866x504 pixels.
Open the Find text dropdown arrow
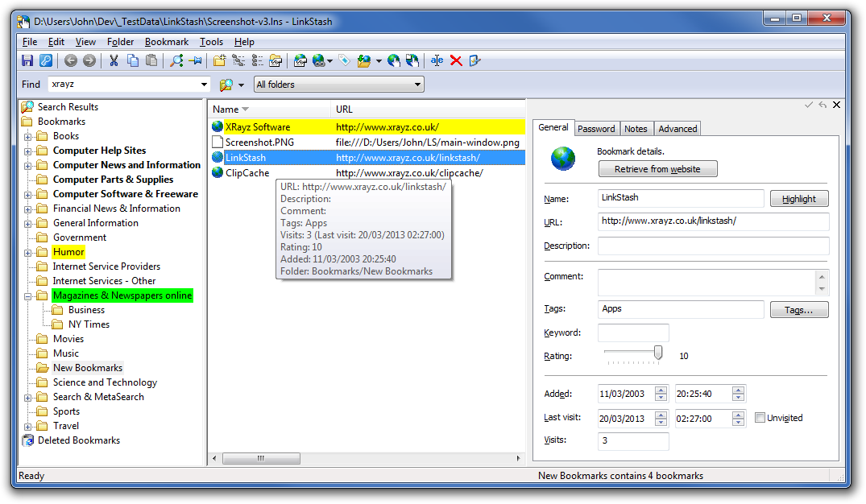point(204,85)
